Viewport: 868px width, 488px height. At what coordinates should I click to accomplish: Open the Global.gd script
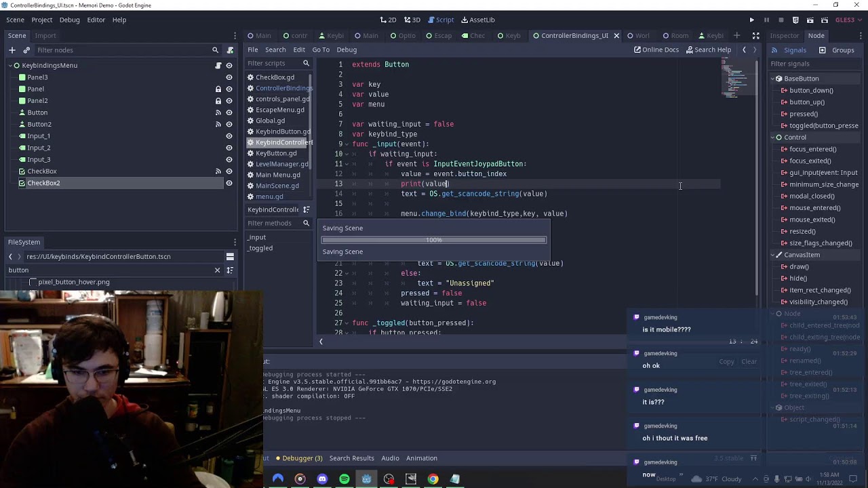point(270,121)
